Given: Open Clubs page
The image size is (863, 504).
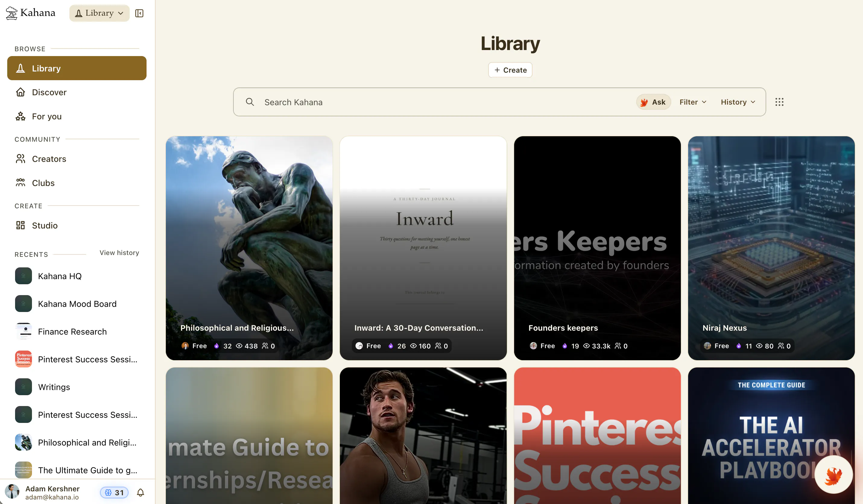Looking at the screenshot, I should (x=77, y=183).
